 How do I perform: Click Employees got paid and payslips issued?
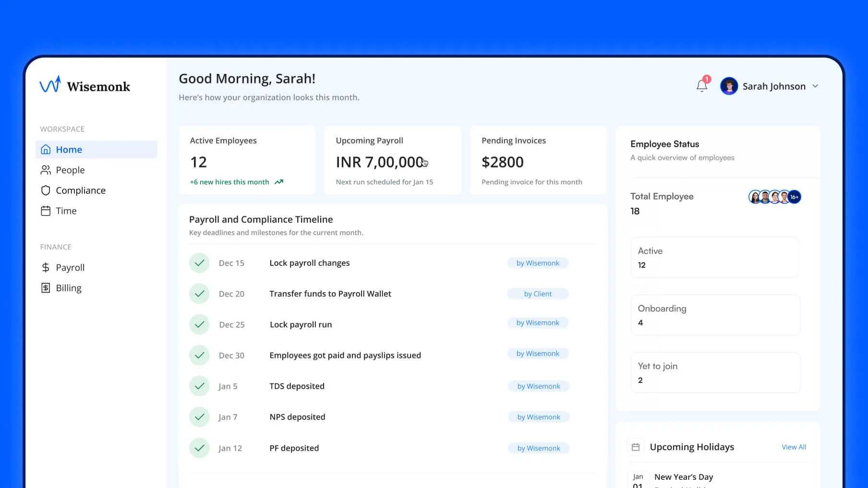[x=345, y=355]
